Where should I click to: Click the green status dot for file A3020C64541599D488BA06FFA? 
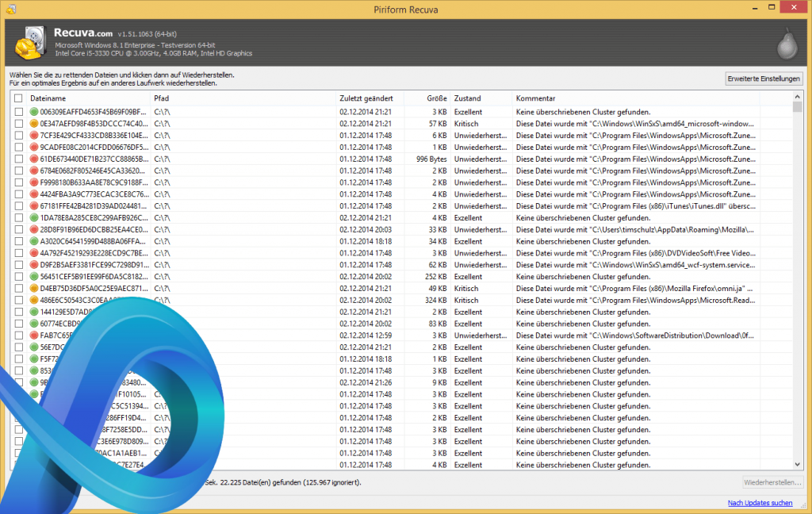click(34, 241)
